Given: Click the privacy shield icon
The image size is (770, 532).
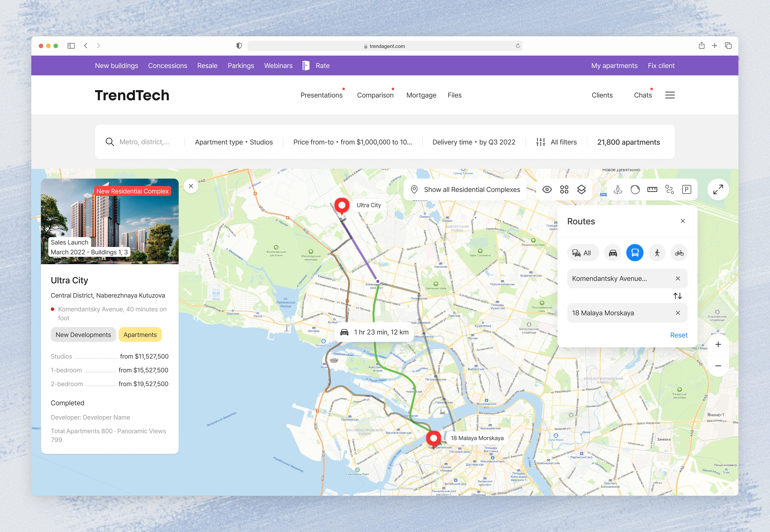Looking at the screenshot, I should click(239, 46).
